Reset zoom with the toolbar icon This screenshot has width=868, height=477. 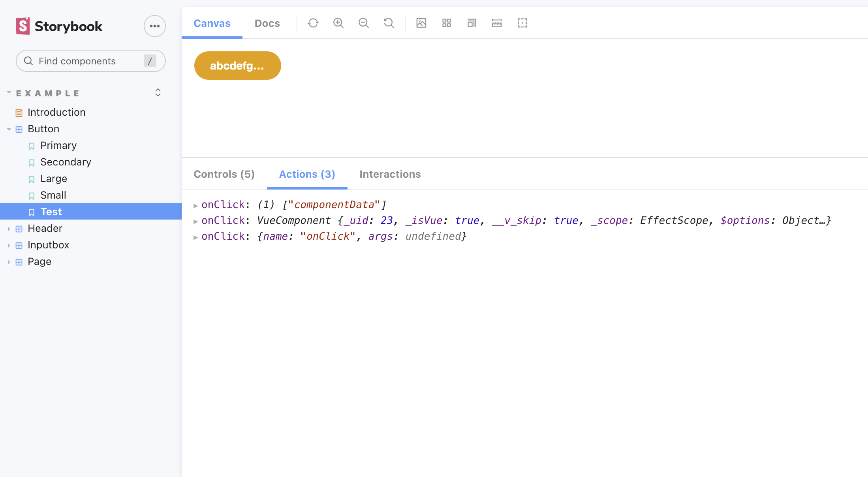[389, 23]
